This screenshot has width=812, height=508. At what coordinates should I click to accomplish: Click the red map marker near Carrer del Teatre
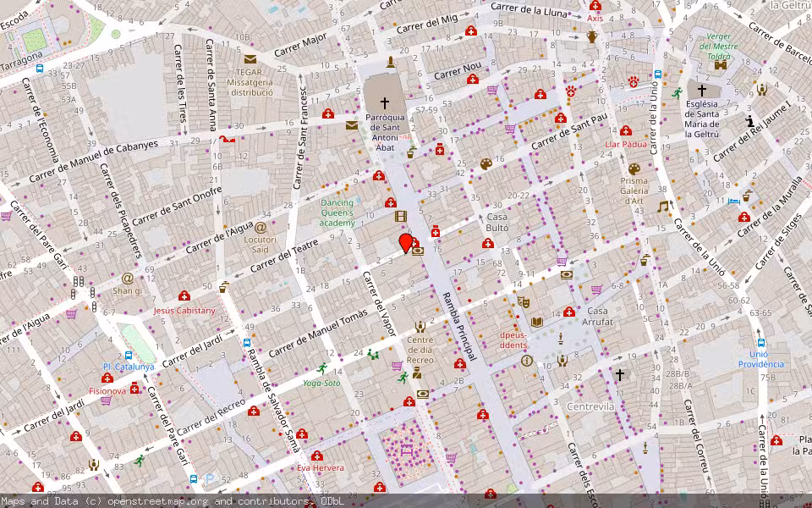pos(405,244)
